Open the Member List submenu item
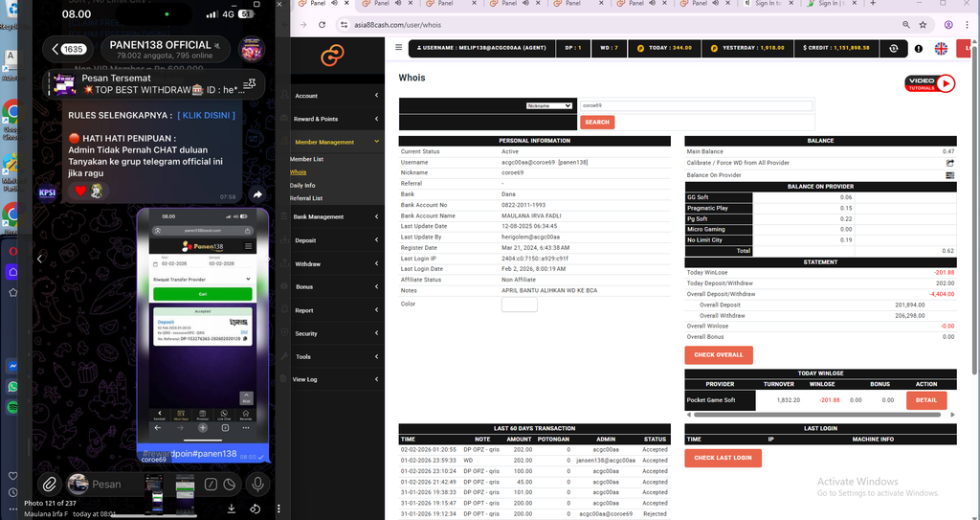Viewport: 980px width, 520px height. 306,159
